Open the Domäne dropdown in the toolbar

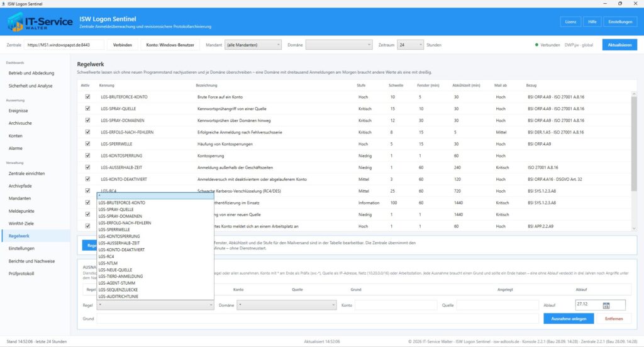[339, 45]
